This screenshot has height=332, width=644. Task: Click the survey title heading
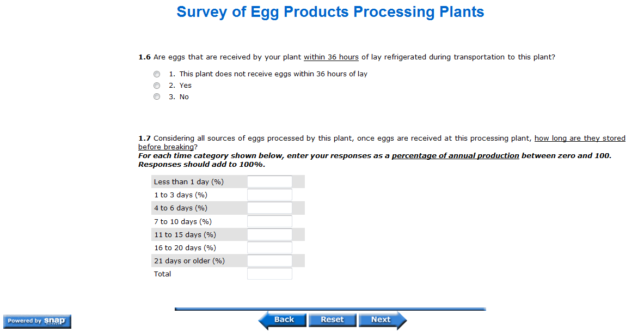330,12
